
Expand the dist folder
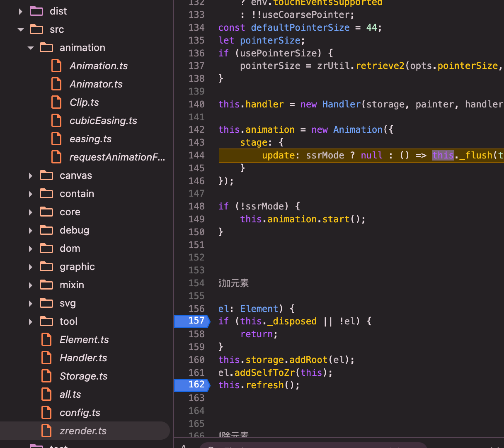point(21,11)
